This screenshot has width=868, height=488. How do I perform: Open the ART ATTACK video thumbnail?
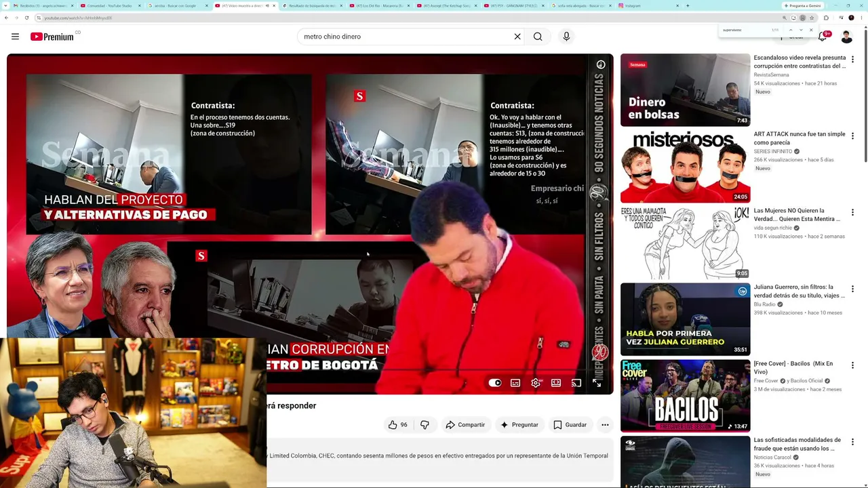(x=685, y=167)
